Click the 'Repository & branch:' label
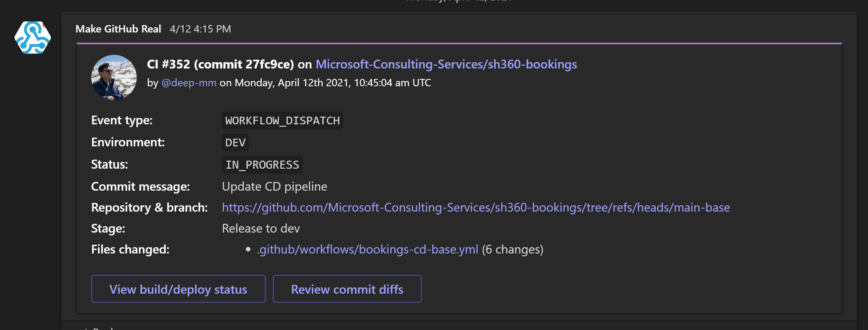Screen dimensions: 868x330 click(149, 207)
